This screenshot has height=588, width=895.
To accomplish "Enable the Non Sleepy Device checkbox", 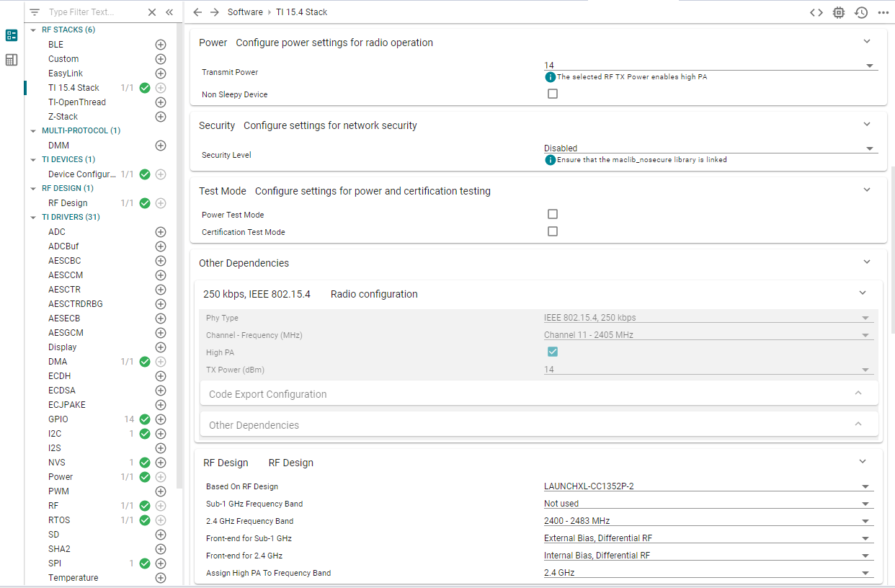I will pos(553,94).
